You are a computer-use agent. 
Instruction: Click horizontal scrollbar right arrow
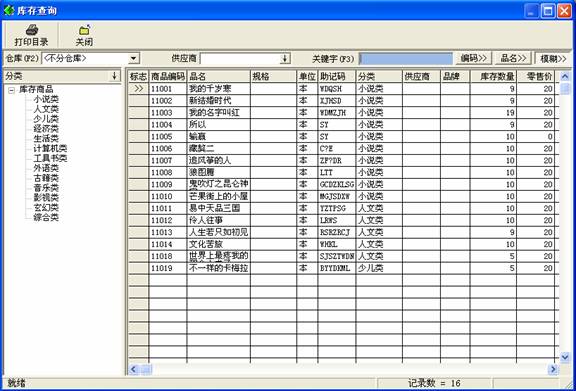553,369
